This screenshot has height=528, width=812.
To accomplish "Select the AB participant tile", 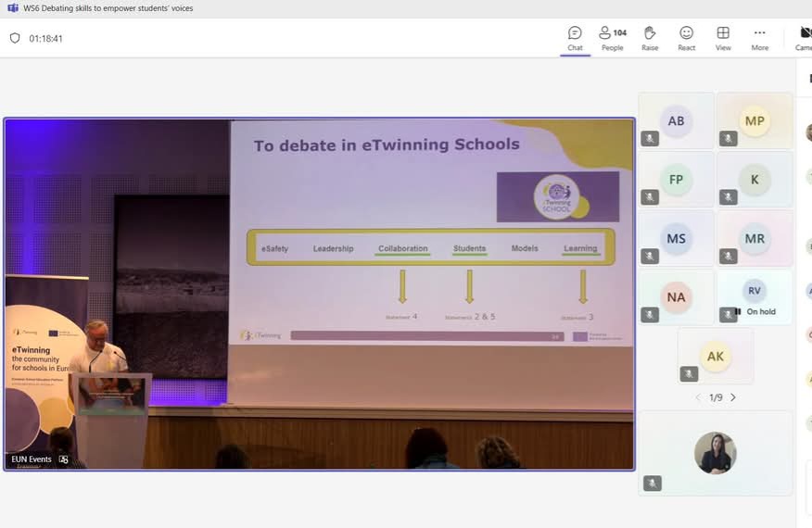I will click(676, 120).
